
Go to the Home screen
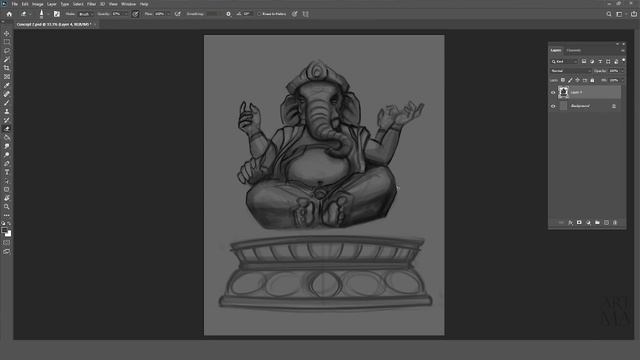(x=9, y=14)
